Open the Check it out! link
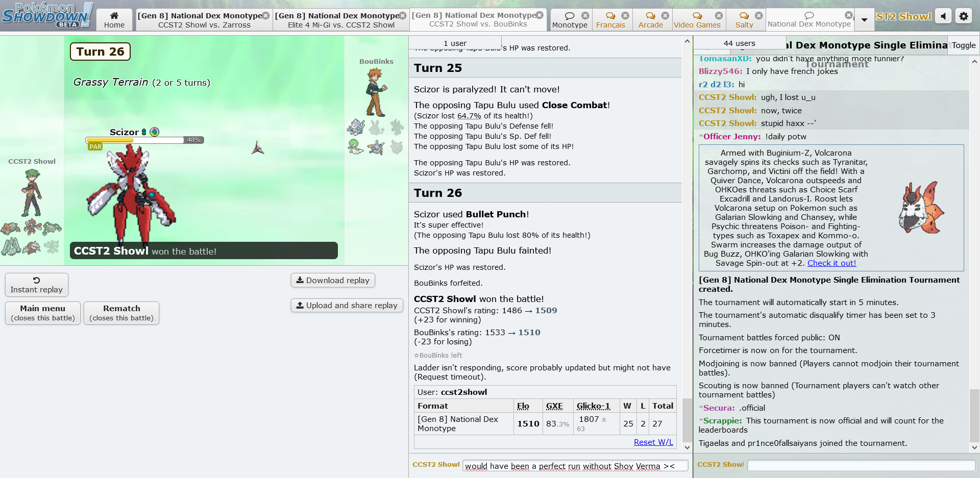980x478 pixels. [831, 263]
